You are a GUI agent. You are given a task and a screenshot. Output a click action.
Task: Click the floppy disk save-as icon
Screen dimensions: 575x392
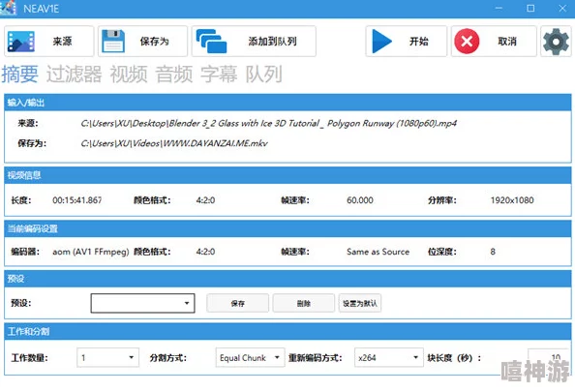(113, 41)
